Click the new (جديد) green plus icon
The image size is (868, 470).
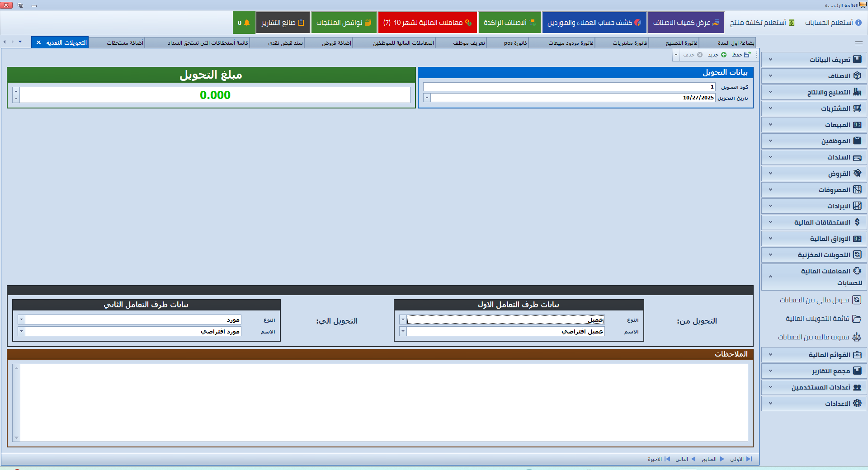[724, 55]
